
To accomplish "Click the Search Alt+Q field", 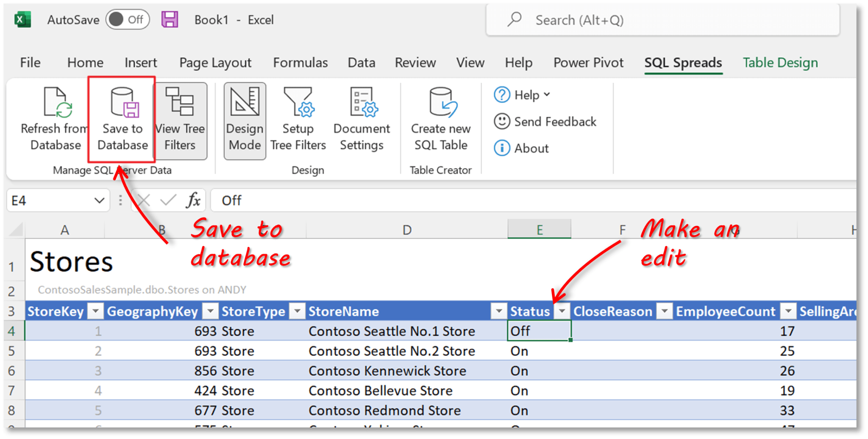I will coord(661,19).
